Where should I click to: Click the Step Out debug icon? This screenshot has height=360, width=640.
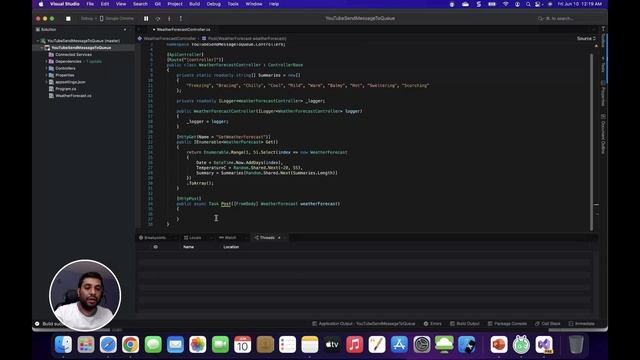[x=181, y=18]
